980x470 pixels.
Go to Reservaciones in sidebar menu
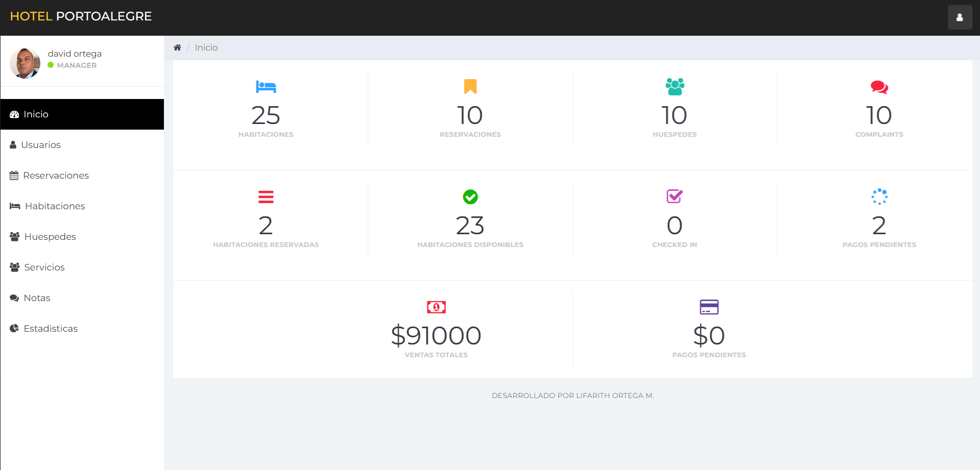pyautogui.click(x=56, y=176)
